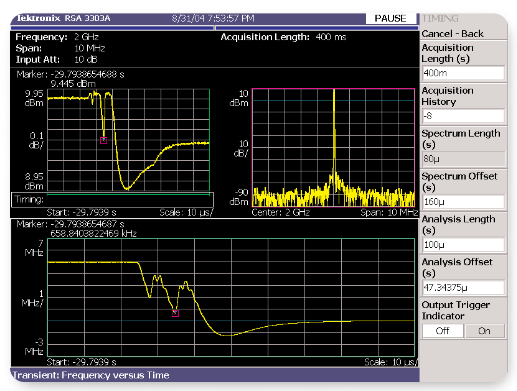Viewport: 517px width, 391px height.
Task: Click the PAUSE status indicator
Action: [390, 18]
